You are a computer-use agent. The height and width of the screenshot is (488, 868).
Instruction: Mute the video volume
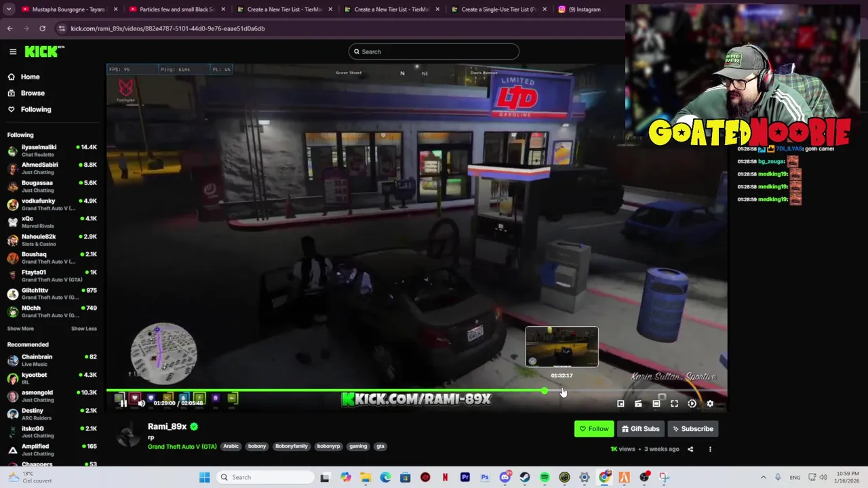(141, 403)
